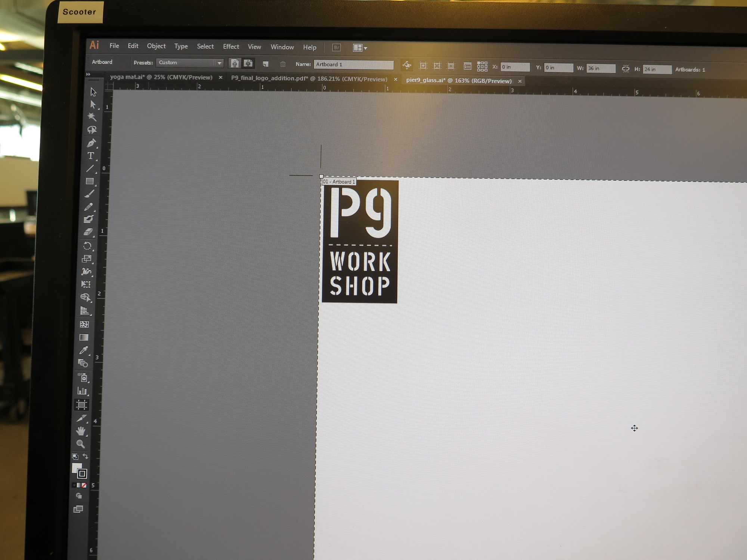Toggle move artwork with artboard
The image size is (747, 560).
point(407,66)
